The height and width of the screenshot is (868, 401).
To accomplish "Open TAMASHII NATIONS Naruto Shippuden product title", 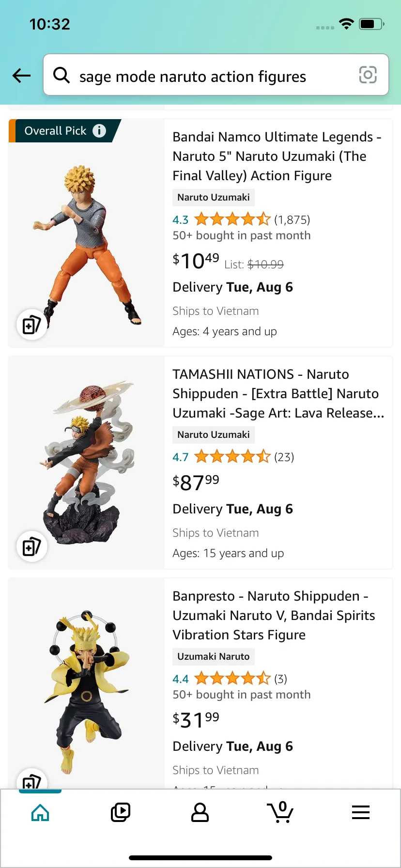I will (x=278, y=393).
